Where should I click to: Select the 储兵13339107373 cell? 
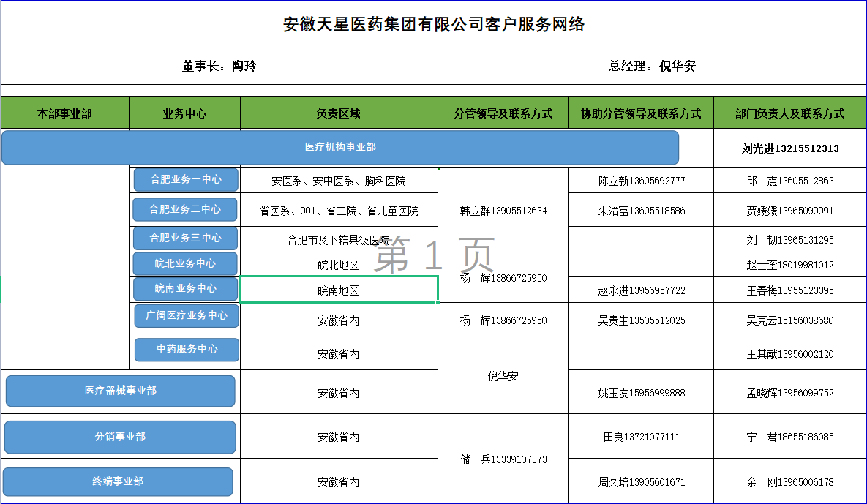503,459
